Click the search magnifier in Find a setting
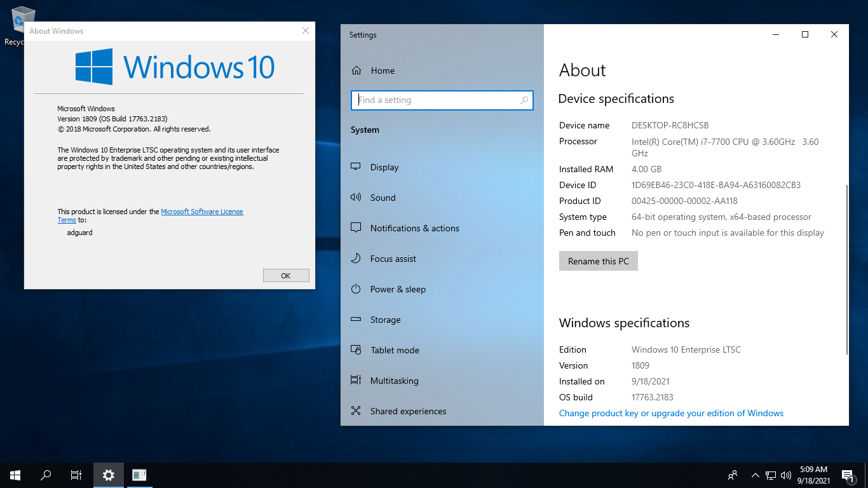The image size is (868, 488). (x=524, y=100)
